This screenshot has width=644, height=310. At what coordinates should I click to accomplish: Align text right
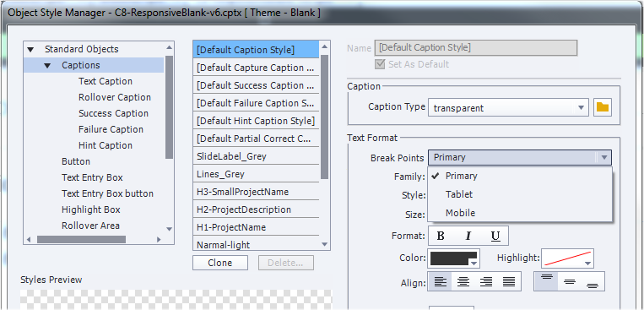tap(486, 281)
